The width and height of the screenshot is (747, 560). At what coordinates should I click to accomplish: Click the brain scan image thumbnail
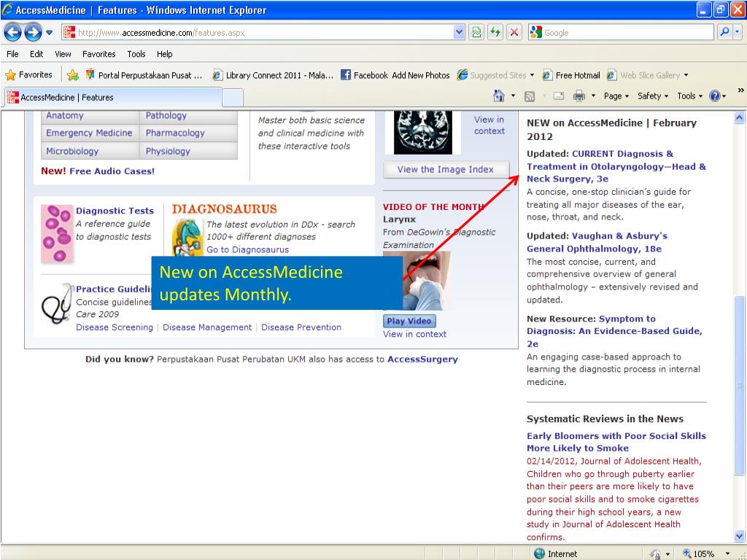(423, 133)
